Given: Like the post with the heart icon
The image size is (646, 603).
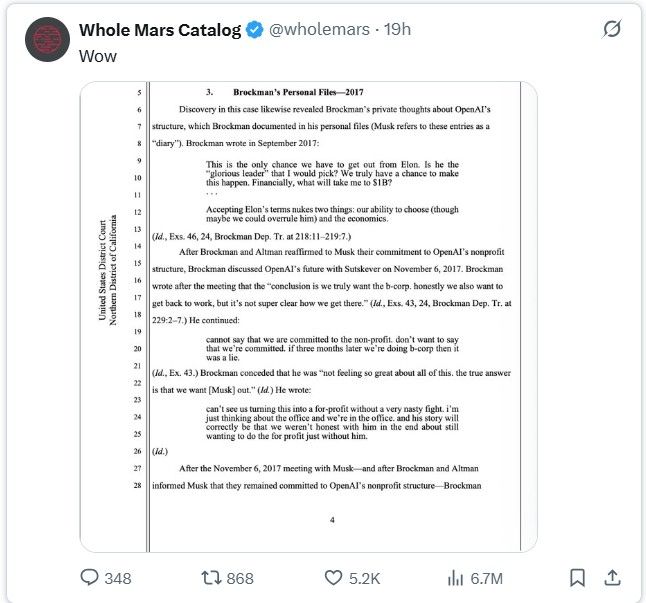Looking at the screenshot, I should click(334, 577).
